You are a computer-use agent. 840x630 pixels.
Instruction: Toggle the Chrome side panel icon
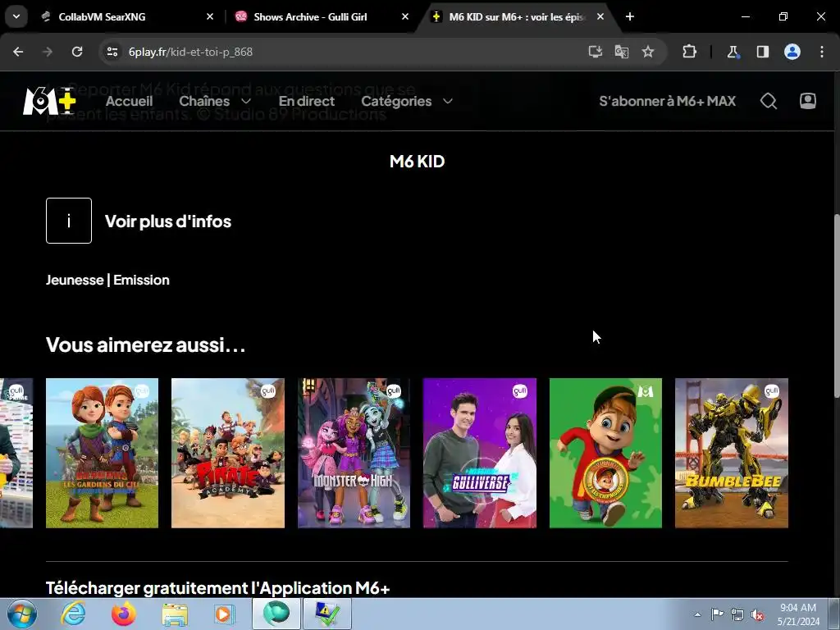pyautogui.click(x=762, y=52)
